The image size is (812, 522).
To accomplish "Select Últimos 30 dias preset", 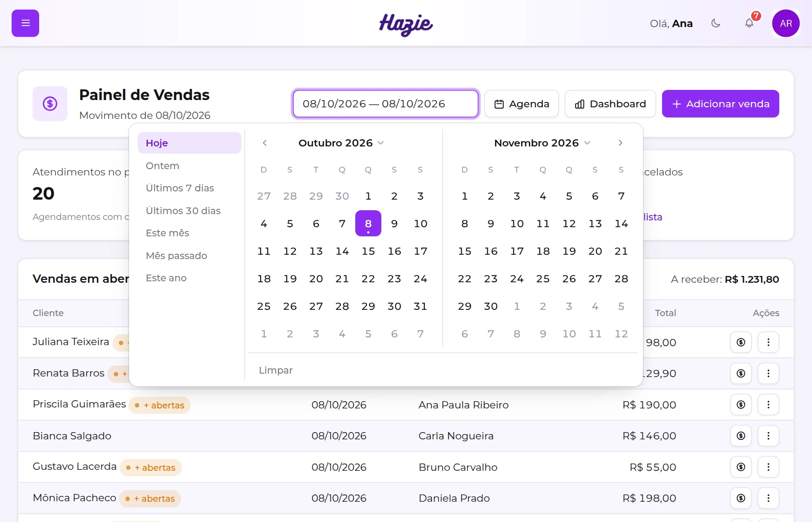I will pos(189,211).
